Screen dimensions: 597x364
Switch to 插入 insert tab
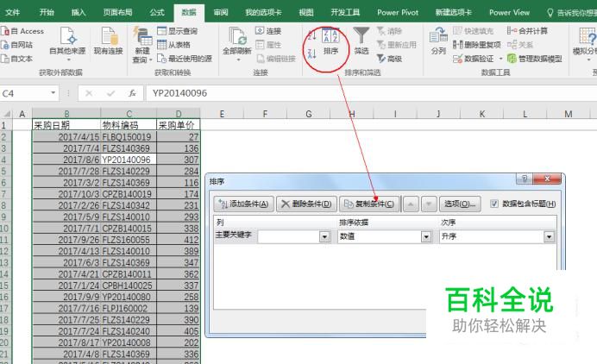(79, 12)
